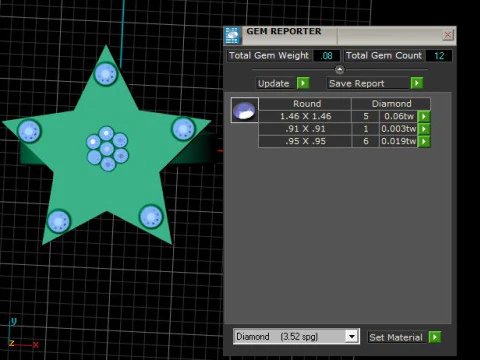Image resolution: width=480 pixels, height=360 pixels.
Task: Click green arrow for .91 X .91 row
Action: coord(424,129)
